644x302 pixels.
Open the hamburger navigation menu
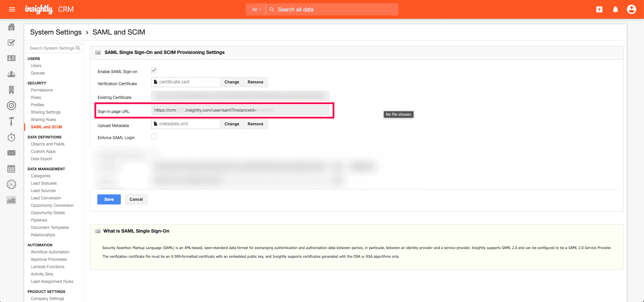(12, 9)
